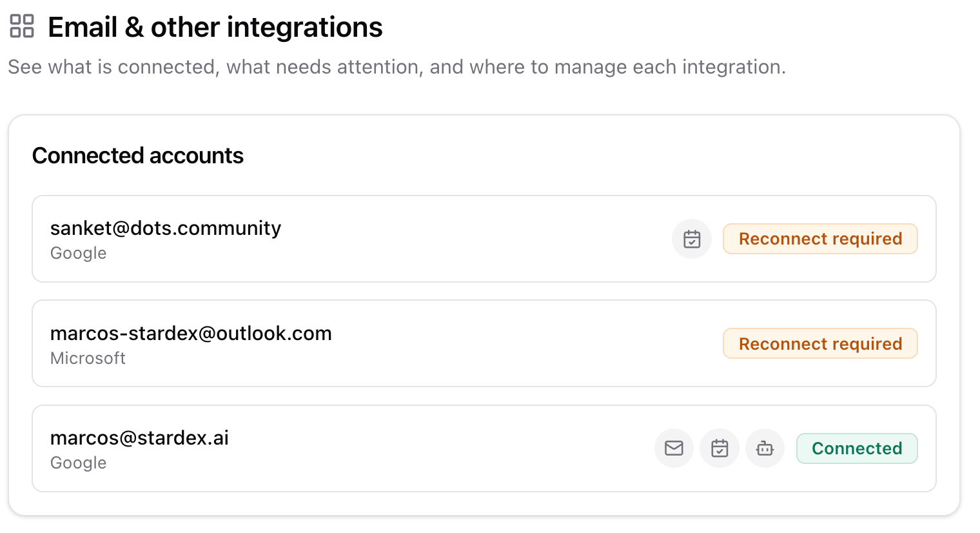Click the calendar icon for sanket@dots.community
The image size is (980, 533).
(x=692, y=239)
